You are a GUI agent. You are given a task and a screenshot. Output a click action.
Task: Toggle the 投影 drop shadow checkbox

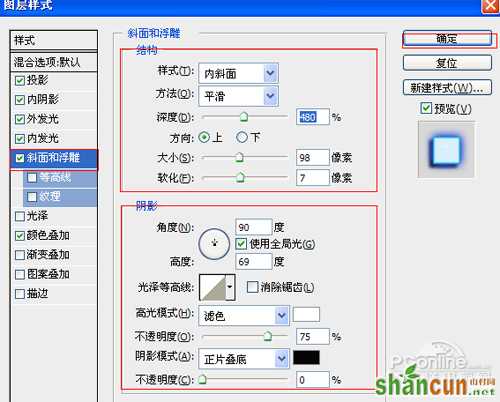click(x=20, y=80)
